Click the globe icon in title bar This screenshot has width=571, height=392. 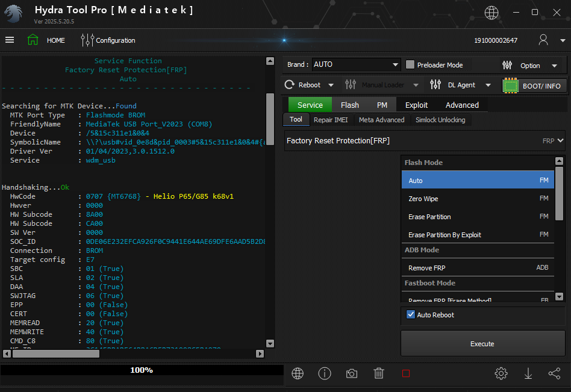[491, 13]
